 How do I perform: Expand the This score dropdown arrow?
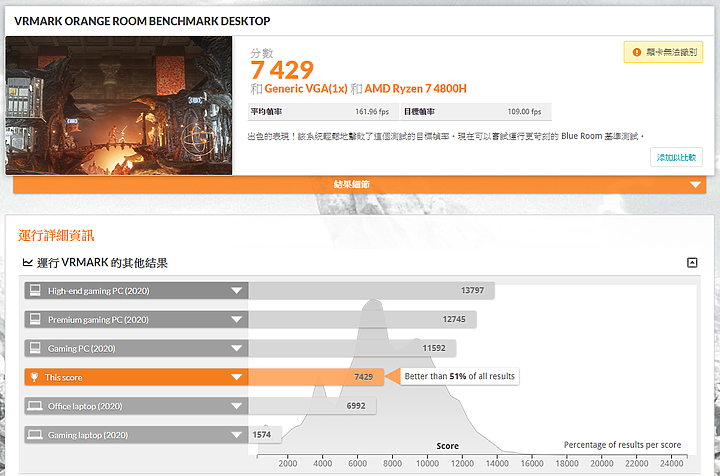tap(236, 377)
